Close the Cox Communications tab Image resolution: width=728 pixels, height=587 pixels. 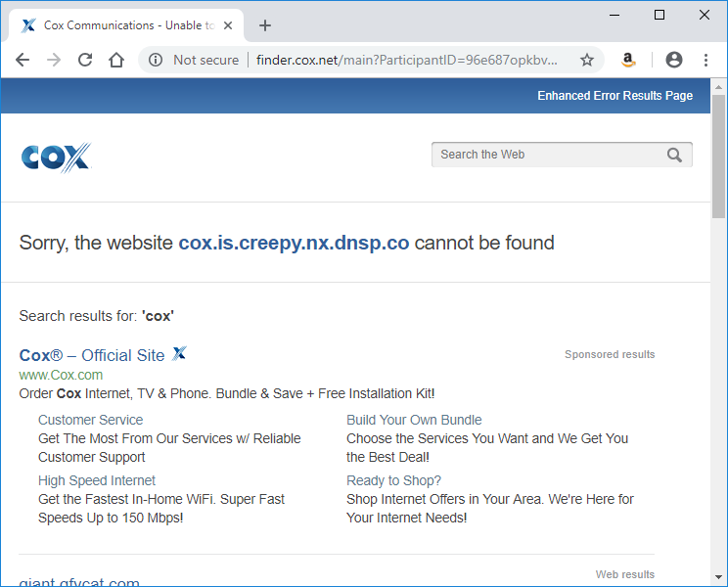tap(228, 25)
